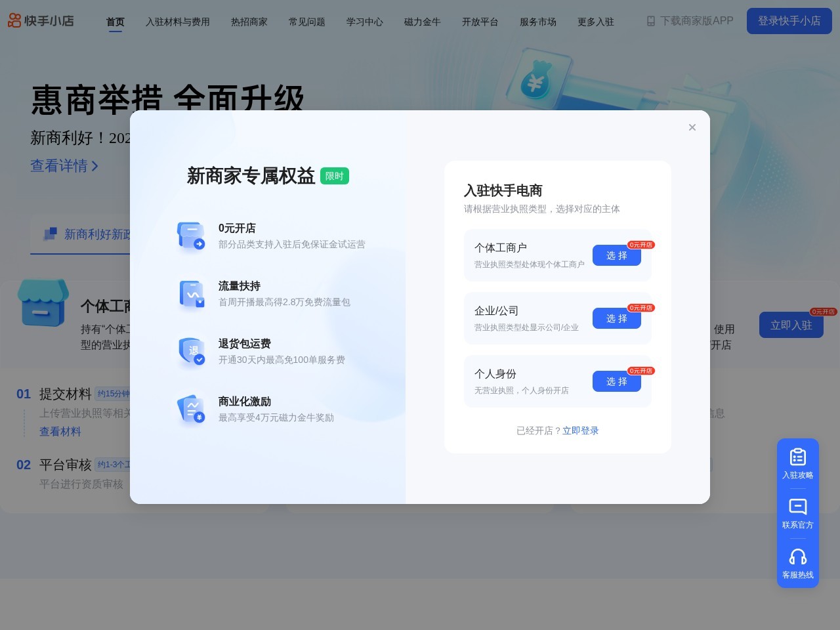Open the 入驻攻略 clipboard icon
Image resolution: width=840 pixels, height=630 pixels.
coord(798,457)
